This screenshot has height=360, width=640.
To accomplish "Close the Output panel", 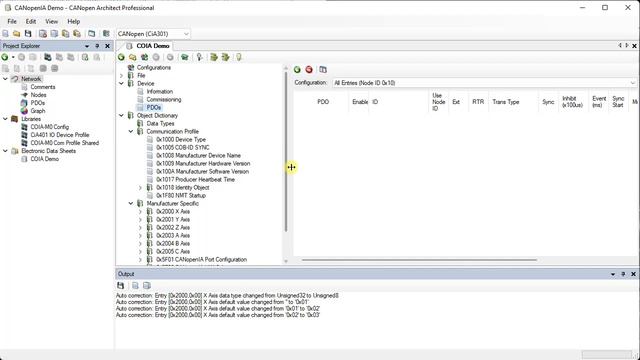I will tap(633, 274).
